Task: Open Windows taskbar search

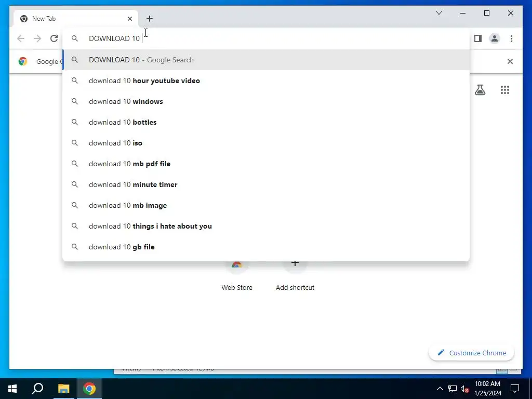Action: (x=37, y=389)
